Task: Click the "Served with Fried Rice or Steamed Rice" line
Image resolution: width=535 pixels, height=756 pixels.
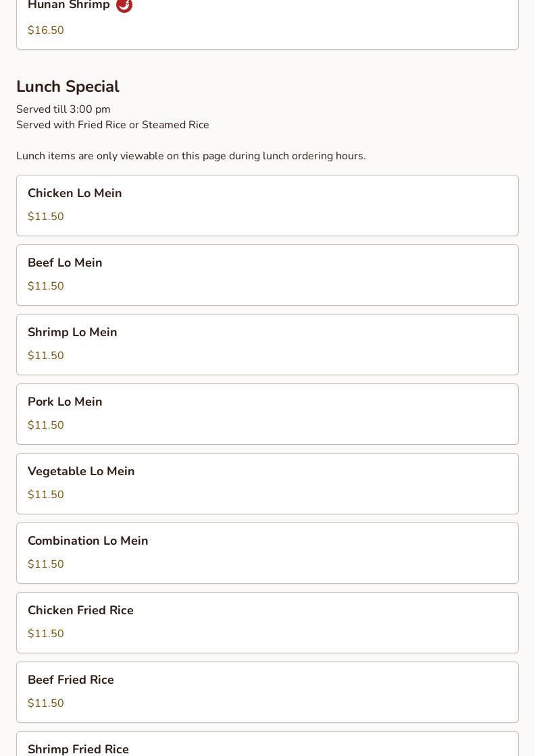Action: pyautogui.click(x=113, y=125)
